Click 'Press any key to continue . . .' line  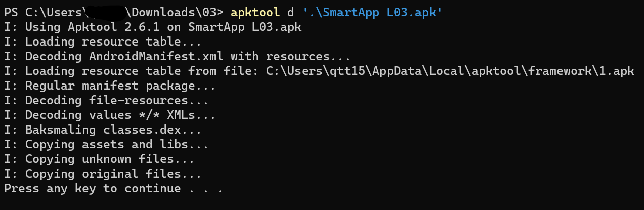tap(113, 188)
